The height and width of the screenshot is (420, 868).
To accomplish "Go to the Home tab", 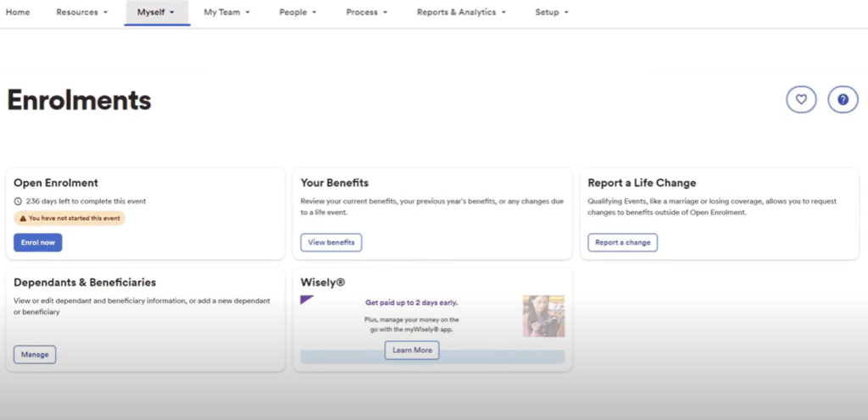I will pos(18,13).
